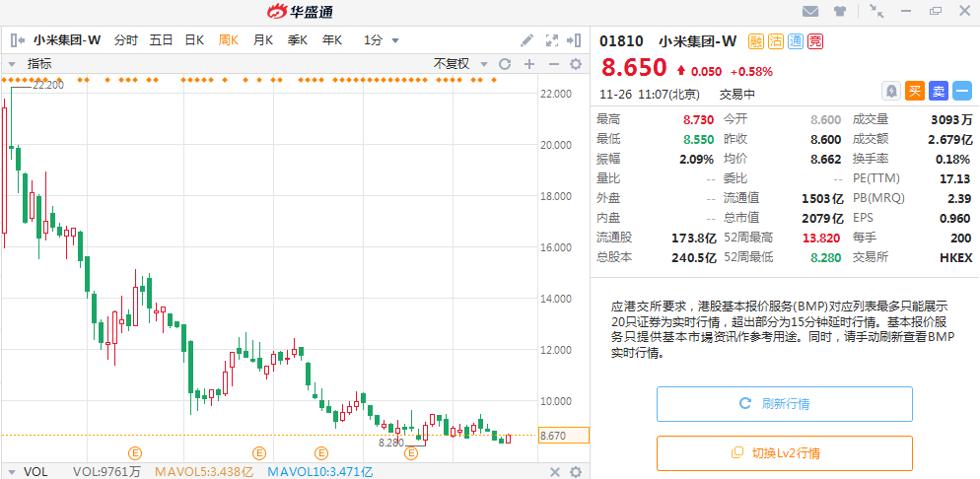
Task: Open the skin shirt icon in title bar
Action: click(x=839, y=11)
